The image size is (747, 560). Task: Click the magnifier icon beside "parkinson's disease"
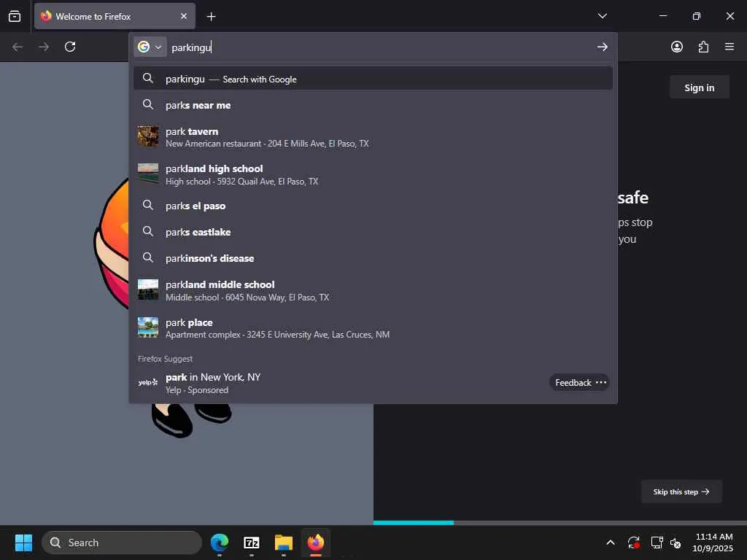pyautogui.click(x=147, y=257)
